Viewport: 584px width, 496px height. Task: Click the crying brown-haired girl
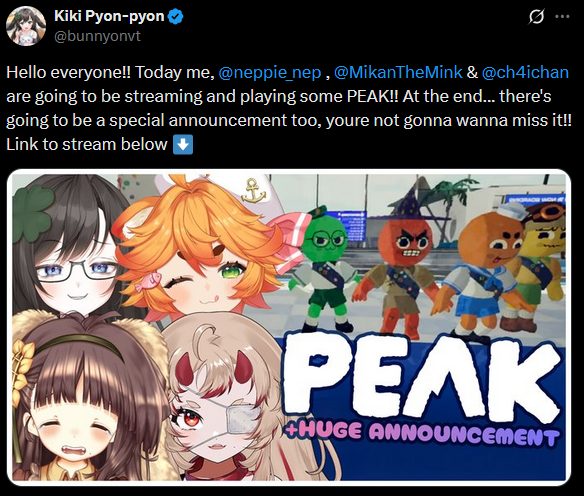click(86, 402)
